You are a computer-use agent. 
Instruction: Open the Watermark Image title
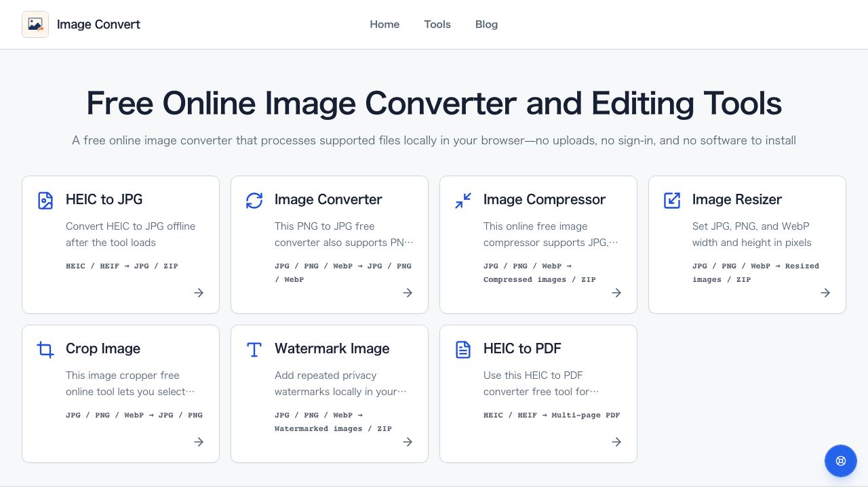332,348
